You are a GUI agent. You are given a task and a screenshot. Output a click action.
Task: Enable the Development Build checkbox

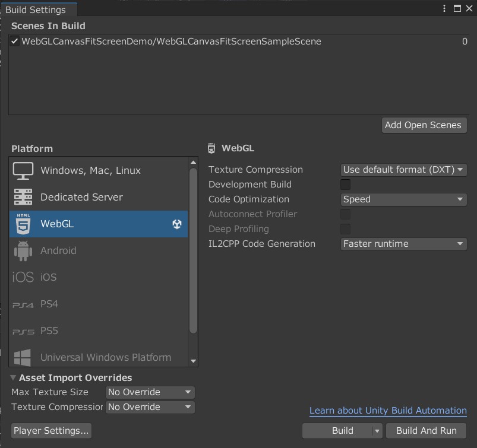(345, 184)
